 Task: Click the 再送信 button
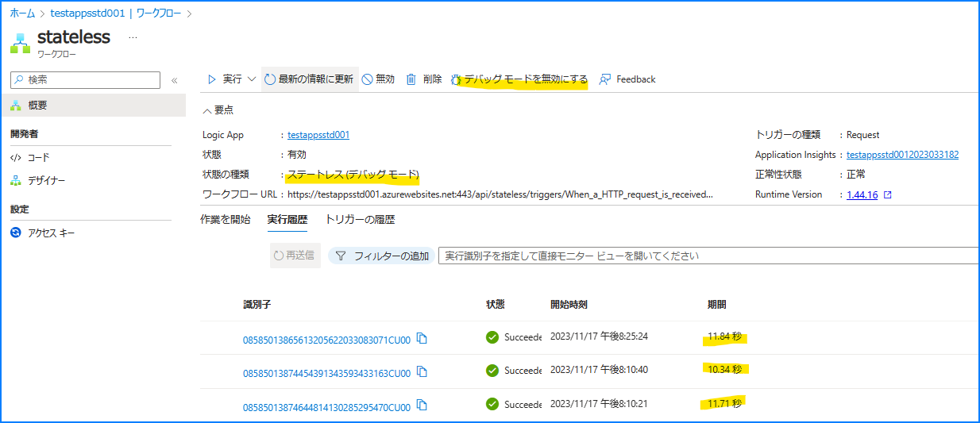[295, 256]
